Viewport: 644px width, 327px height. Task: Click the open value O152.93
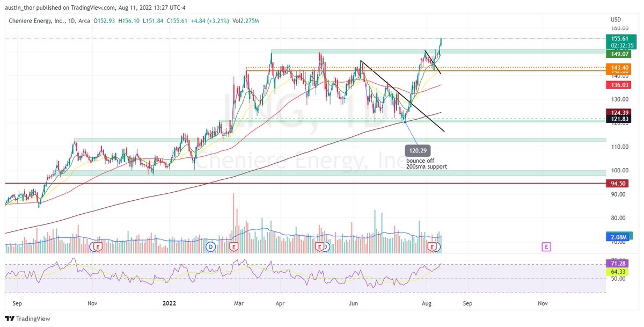[105, 20]
